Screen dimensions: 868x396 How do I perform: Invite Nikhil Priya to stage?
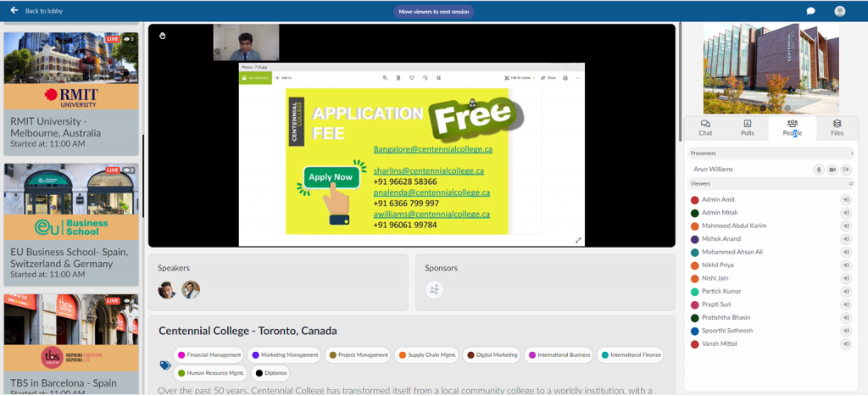coord(846,265)
